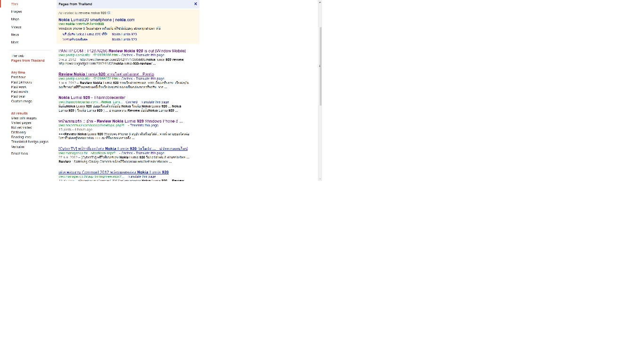Go to the Maps search category
The width and height of the screenshot is (644, 362).
15,19
